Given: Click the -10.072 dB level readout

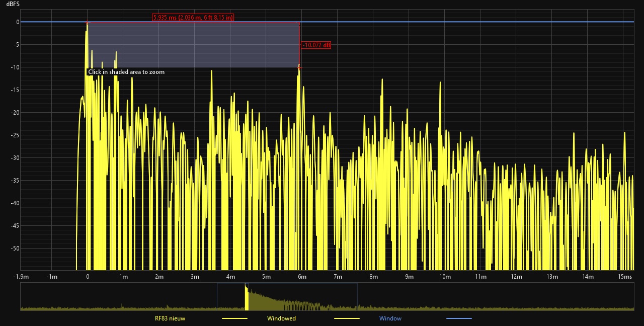Looking at the screenshot, I should (x=316, y=45).
